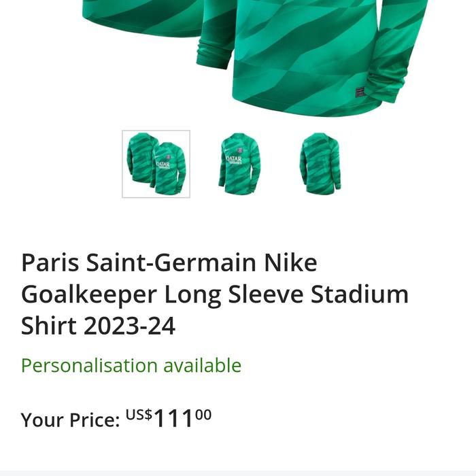Show the back-view shirt thumbnail

click(320, 163)
